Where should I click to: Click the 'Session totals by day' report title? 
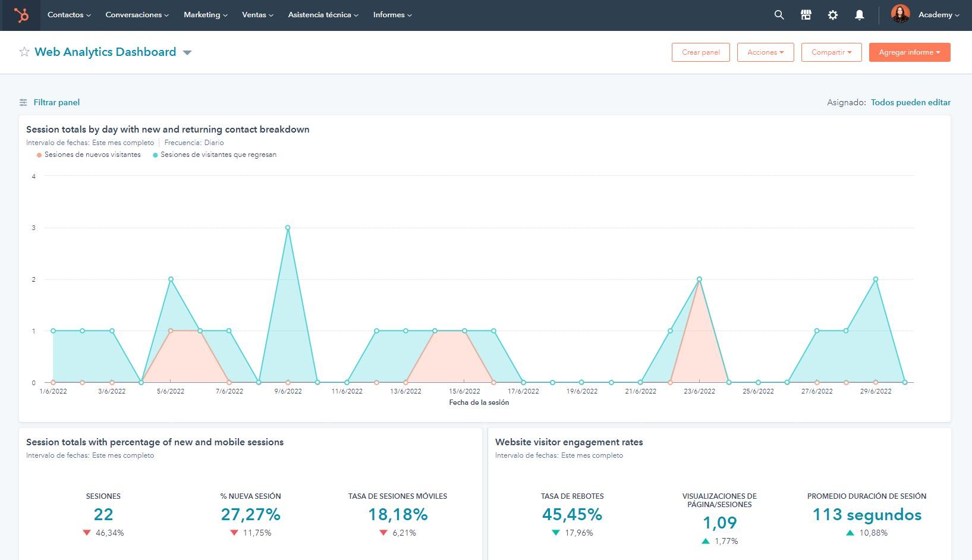tap(168, 130)
